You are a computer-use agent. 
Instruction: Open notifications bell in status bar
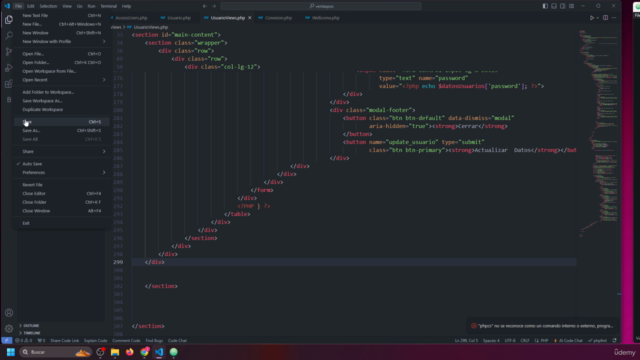click(614, 340)
